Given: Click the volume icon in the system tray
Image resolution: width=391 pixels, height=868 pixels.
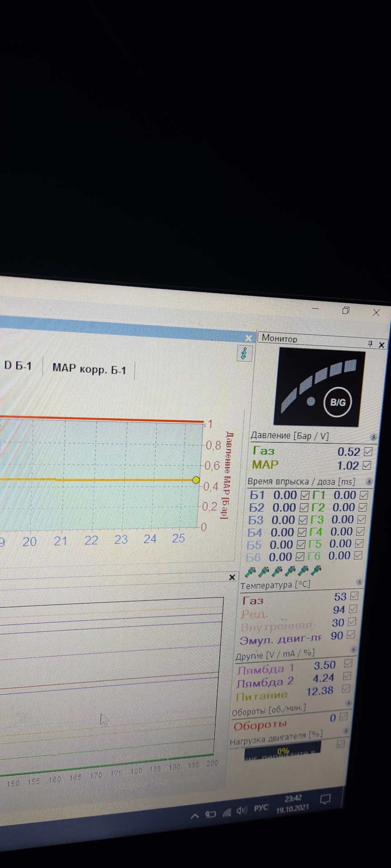Looking at the screenshot, I should 242,810.
